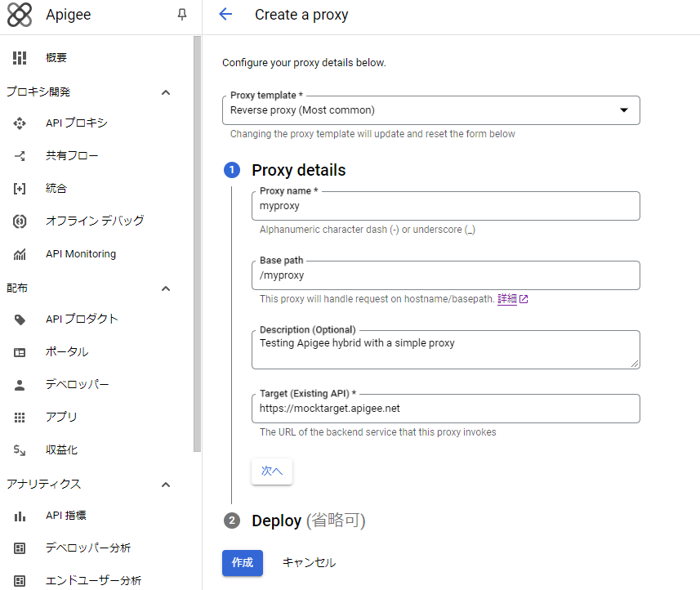
Task: Collapse the アナリティクス section
Action: coord(166,485)
